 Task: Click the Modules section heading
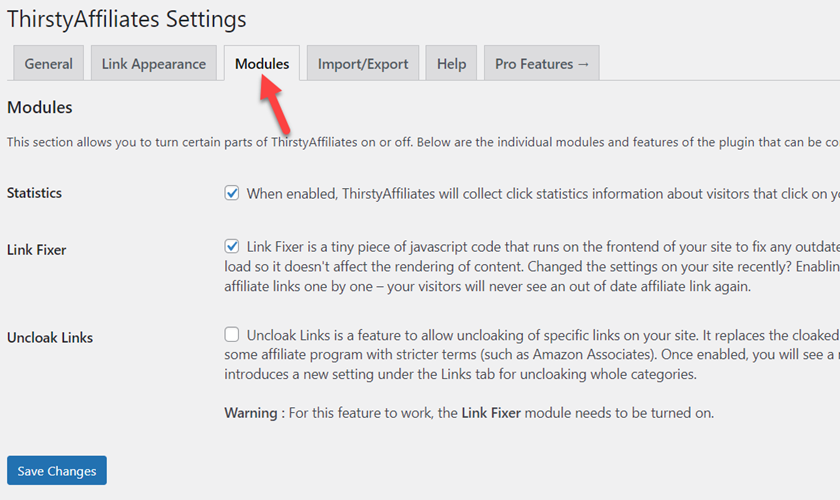[40, 107]
